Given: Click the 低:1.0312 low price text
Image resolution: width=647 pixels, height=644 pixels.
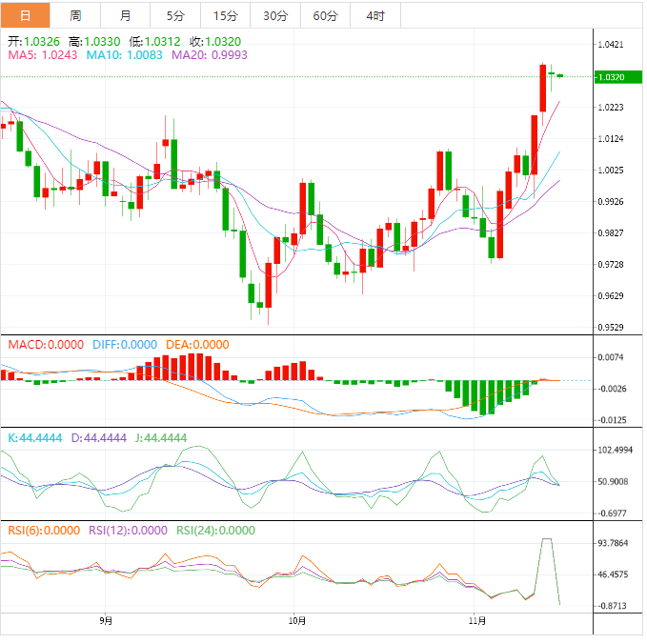Looking at the screenshot, I should click(x=154, y=42).
